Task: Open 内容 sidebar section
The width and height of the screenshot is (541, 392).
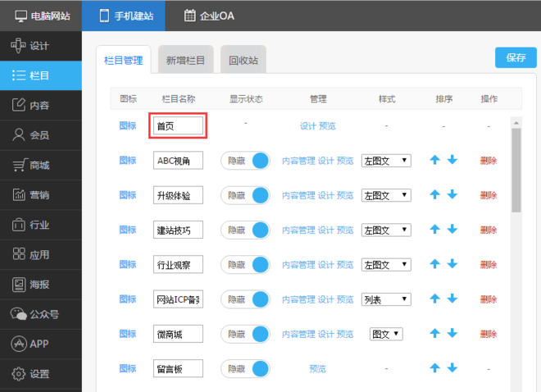Action: (41, 105)
